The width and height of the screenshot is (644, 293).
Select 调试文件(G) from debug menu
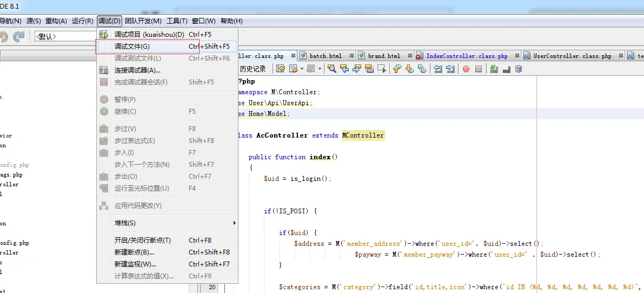[132, 47]
